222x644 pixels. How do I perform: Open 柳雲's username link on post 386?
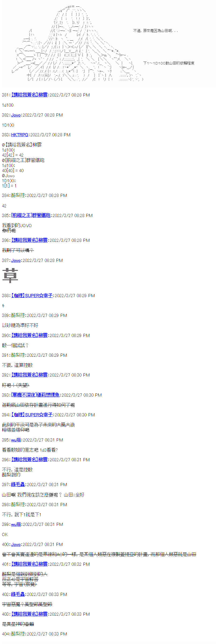click(29, 240)
